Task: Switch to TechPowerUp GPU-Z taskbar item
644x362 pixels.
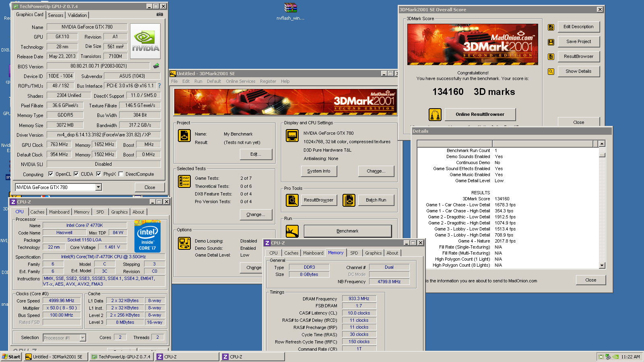Action: (121, 357)
